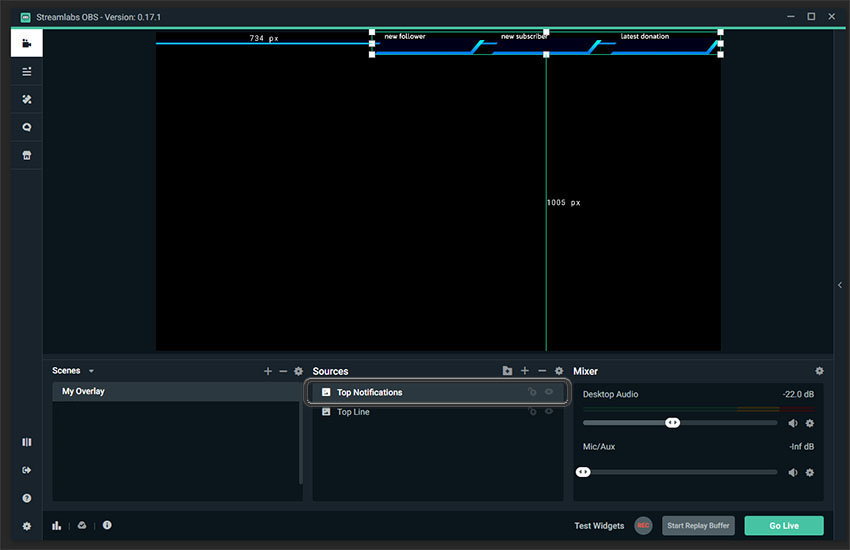This screenshot has height=550, width=850.
Task: Click the Go Live button
Action: (x=784, y=526)
